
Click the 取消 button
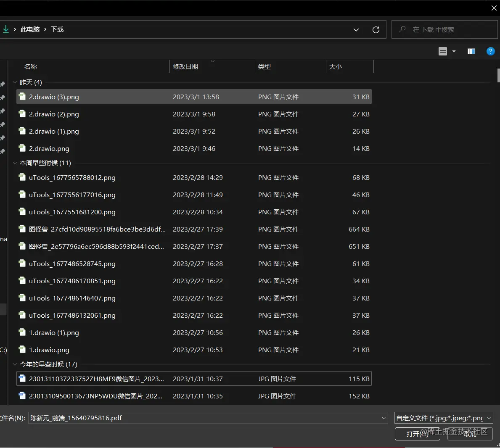[470, 434]
